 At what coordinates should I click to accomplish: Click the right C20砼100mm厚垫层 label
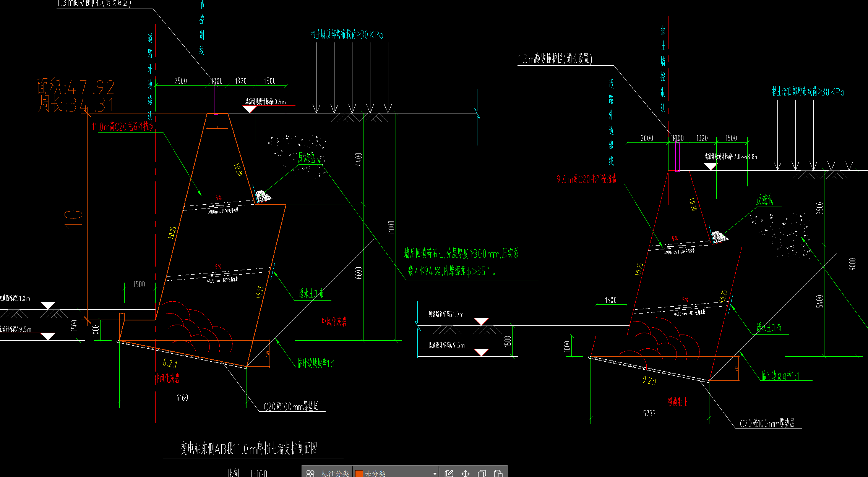coord(767,423)
